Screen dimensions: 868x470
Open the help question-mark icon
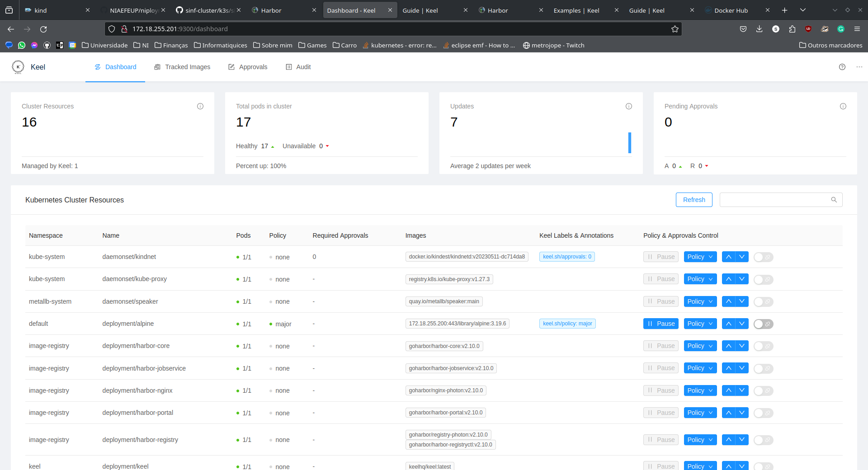[842, 67]
